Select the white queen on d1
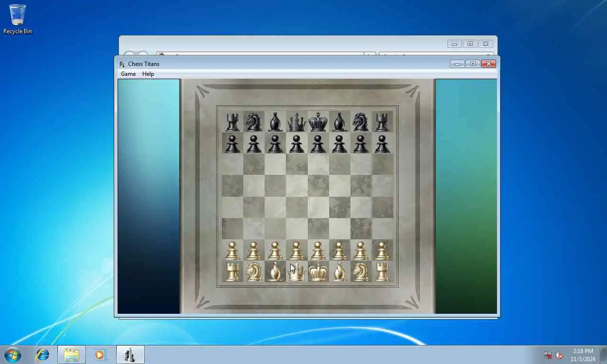The width and height of the screenshot is (607, 364). click(x=297, y=272)
